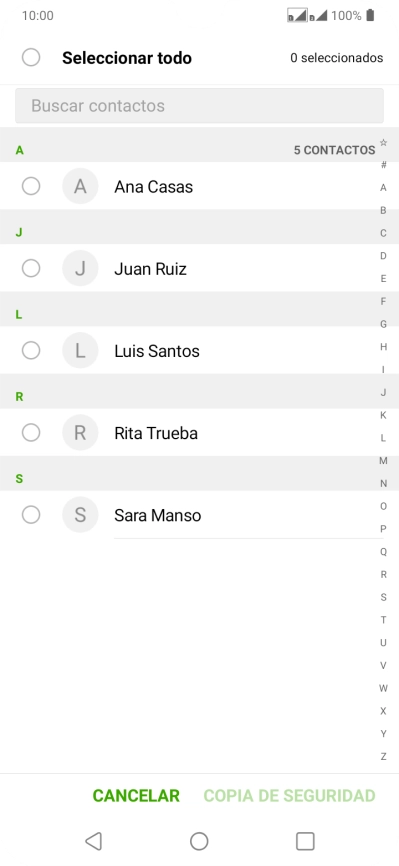Tap the Android home circle icon
399x866 pixels.
pos(199,841)
